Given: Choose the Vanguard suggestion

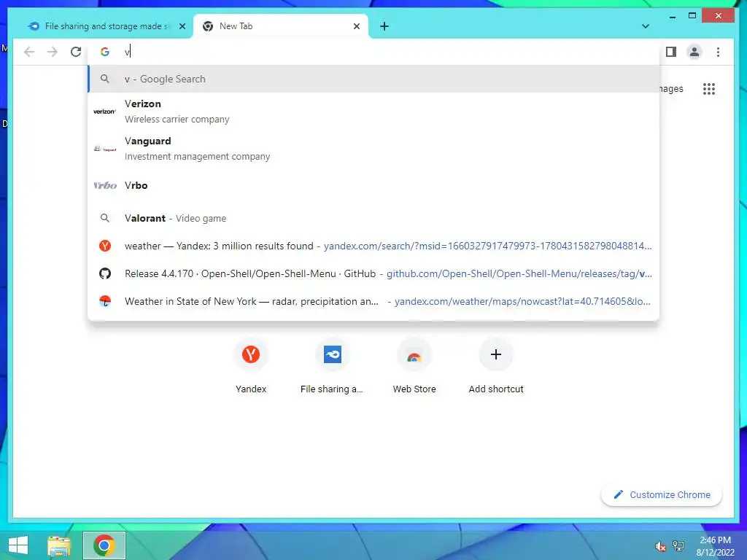Looking at the screenshot, I should point(374,149).
